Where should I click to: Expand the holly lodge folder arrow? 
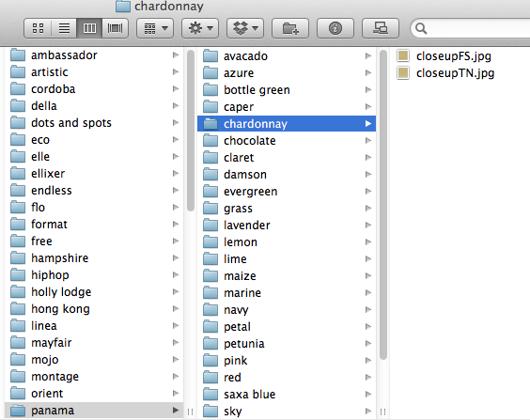176,291
